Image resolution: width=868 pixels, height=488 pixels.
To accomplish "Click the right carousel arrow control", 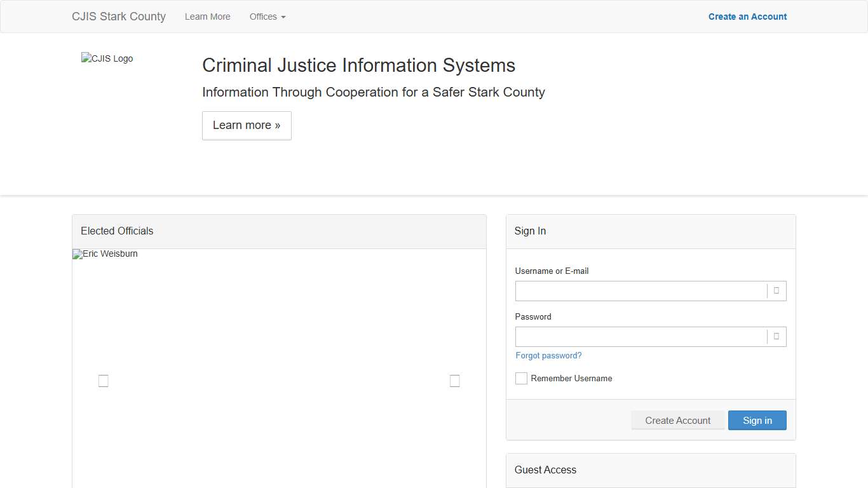I will 454,381.
